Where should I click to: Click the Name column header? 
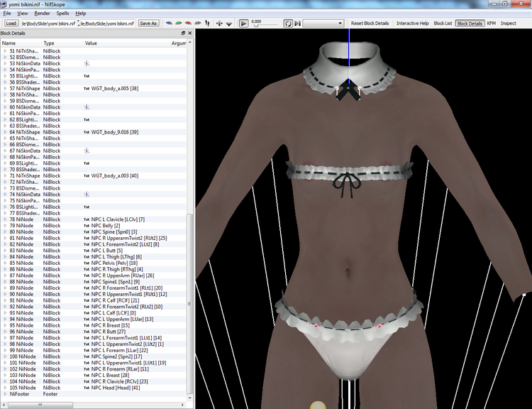click(21, 43)
